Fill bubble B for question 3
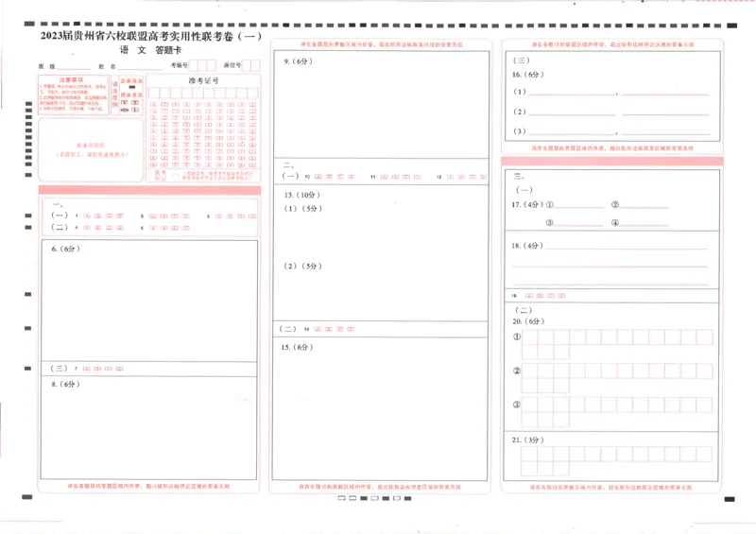The width and height of the screenshot is (756, 534). tap(230, 216)
